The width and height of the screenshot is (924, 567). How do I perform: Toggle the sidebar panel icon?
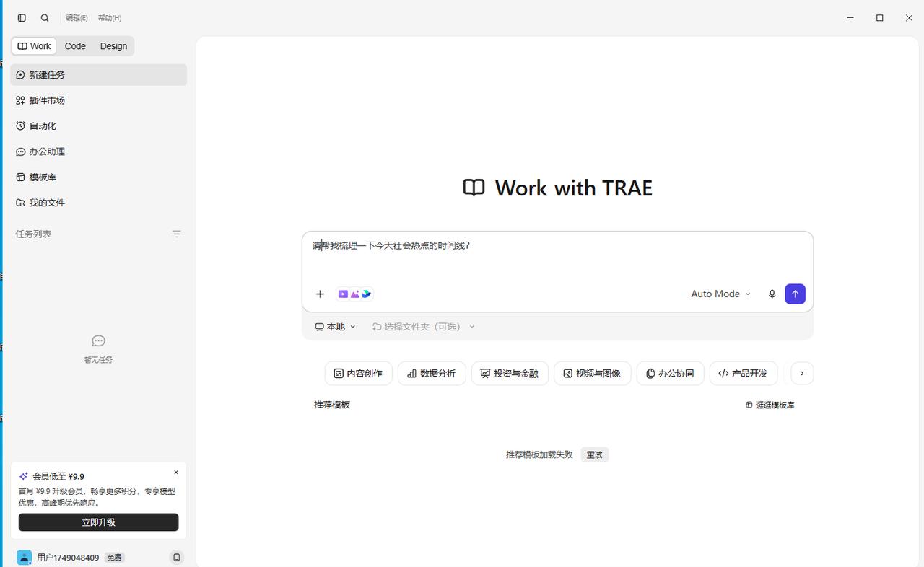tap(22, 18)
